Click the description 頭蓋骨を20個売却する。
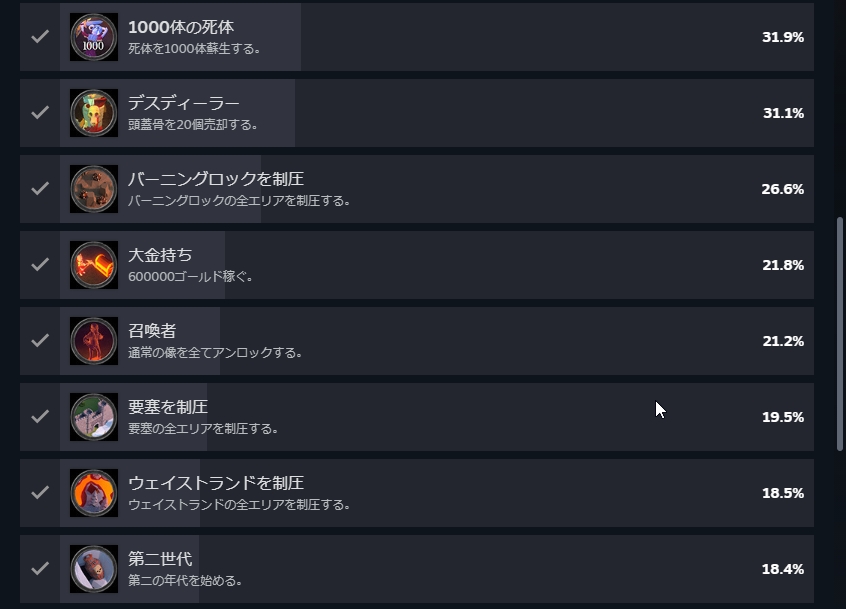This screenshot has height=609, width=846. (x=193, y=125)
